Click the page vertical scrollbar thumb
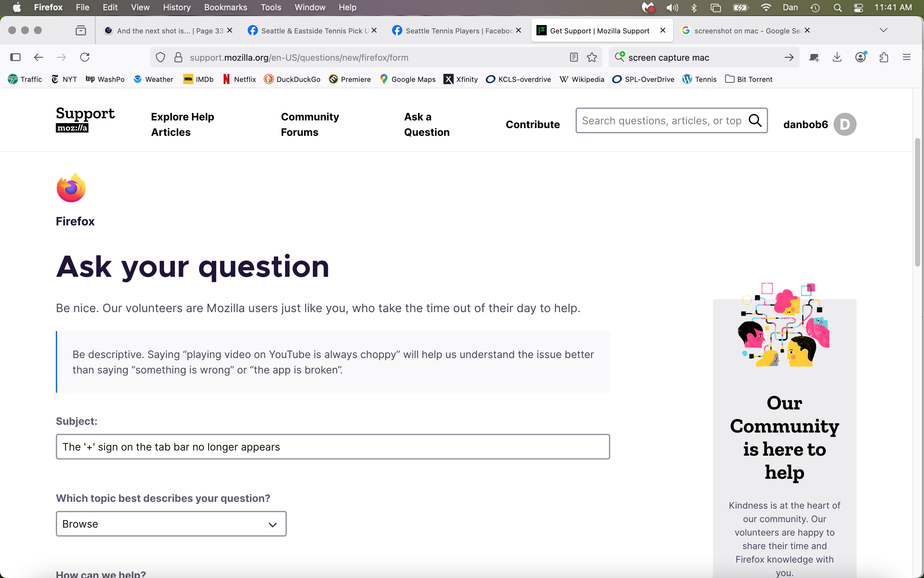Image resolution: width=924 pixels, height=578 pixels. coord(918,202)
